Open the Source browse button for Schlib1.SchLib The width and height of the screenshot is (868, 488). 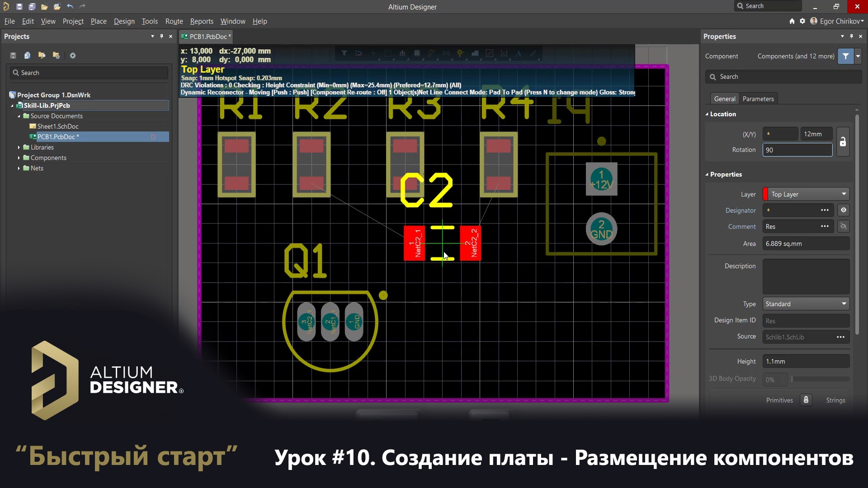[841, 337]
